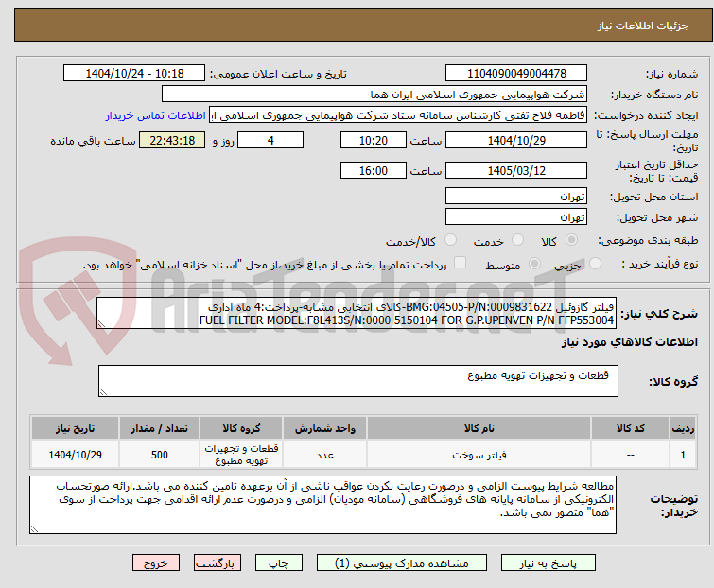Click the 'تاریخ نیاز' column header
Screen dimensions: 714x588
coord(75,428)
